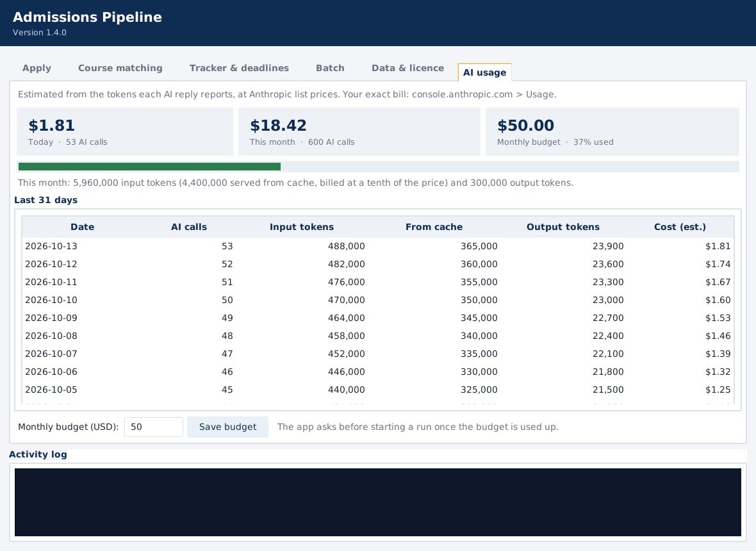
Task: Switch to the Course matching tab
Action: tap(120, 68)
